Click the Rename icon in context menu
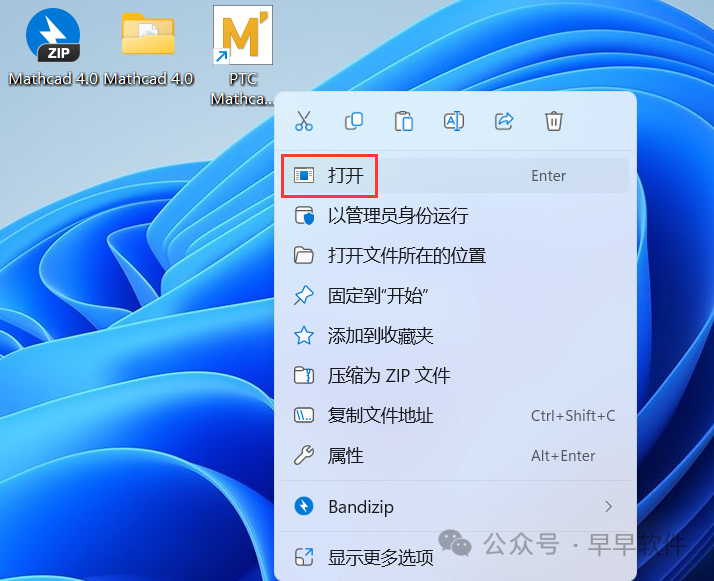714x581 pixels. (454, 121)
